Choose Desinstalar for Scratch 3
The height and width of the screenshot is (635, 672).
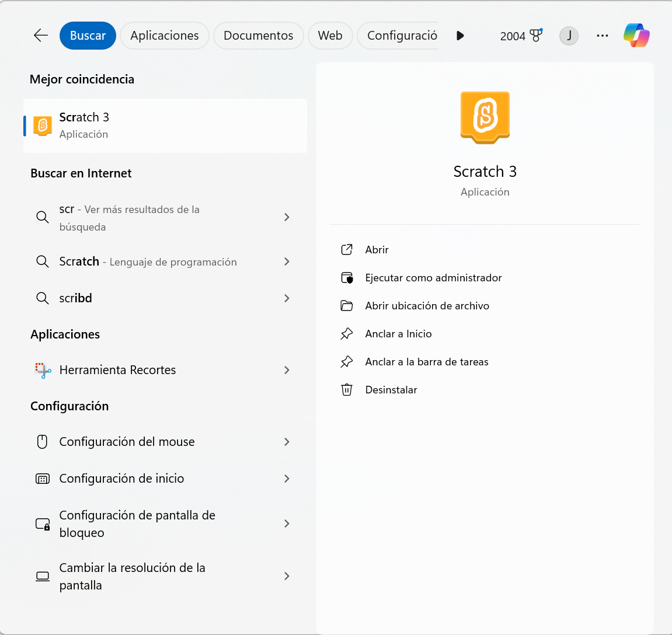[391, 390]
